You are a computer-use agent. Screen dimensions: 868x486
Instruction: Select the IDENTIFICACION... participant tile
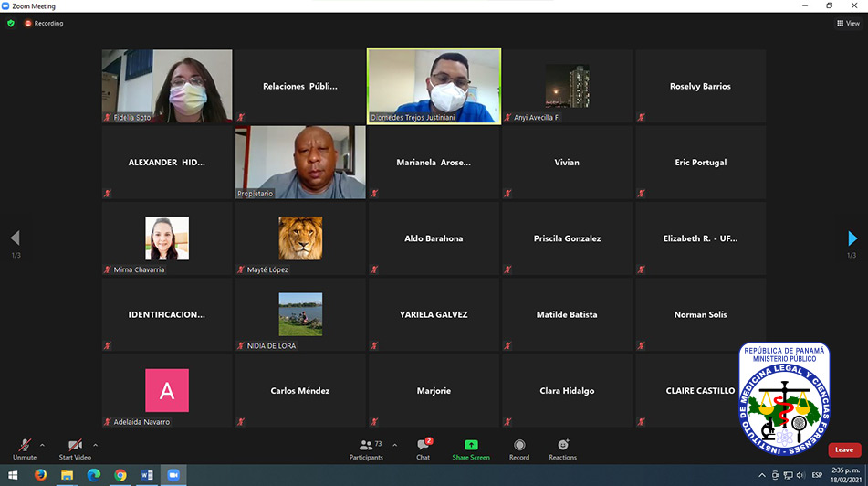(x=167, y=314)
